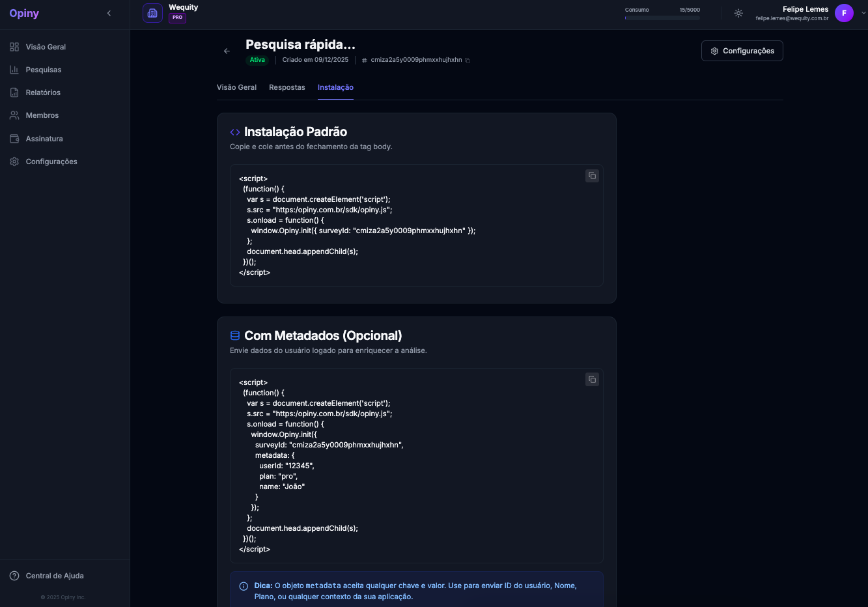Image resolution: width=868 pixels, height=607 pixels.
Task: Select the Instalação tab
Action: (335, 87)
